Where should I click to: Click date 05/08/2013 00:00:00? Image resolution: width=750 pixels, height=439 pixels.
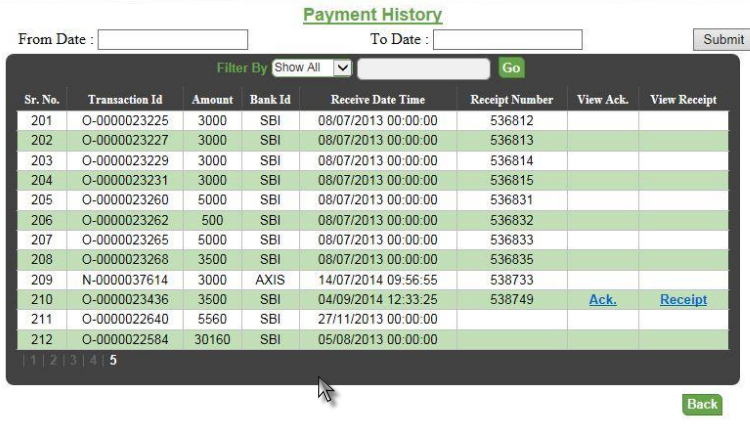tap(378, 340)
